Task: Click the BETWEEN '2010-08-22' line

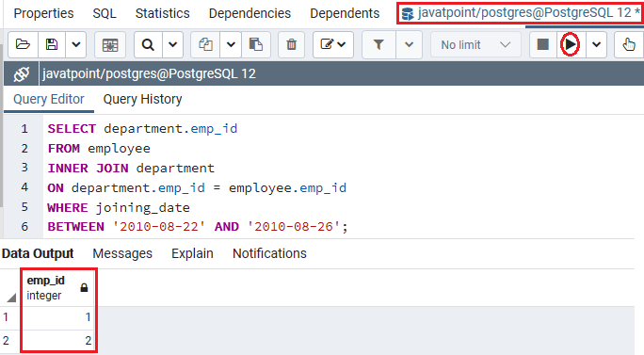Action: click(198, 227)
